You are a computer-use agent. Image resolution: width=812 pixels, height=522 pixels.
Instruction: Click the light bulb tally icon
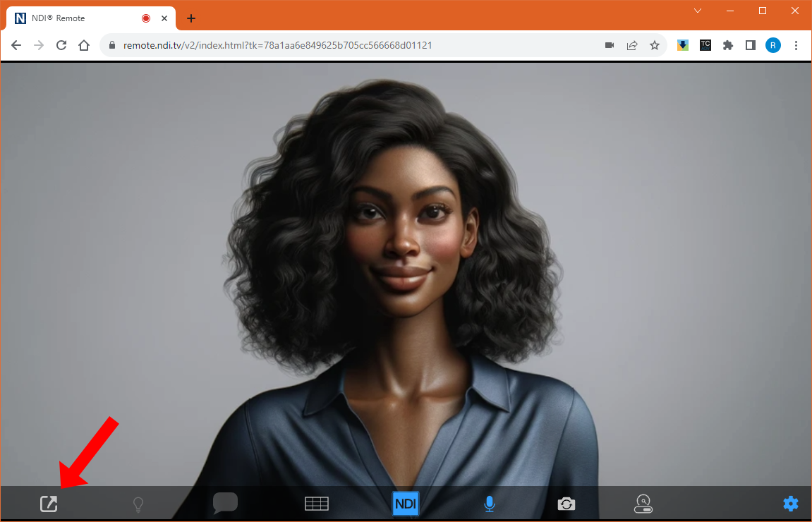point(138,504)
